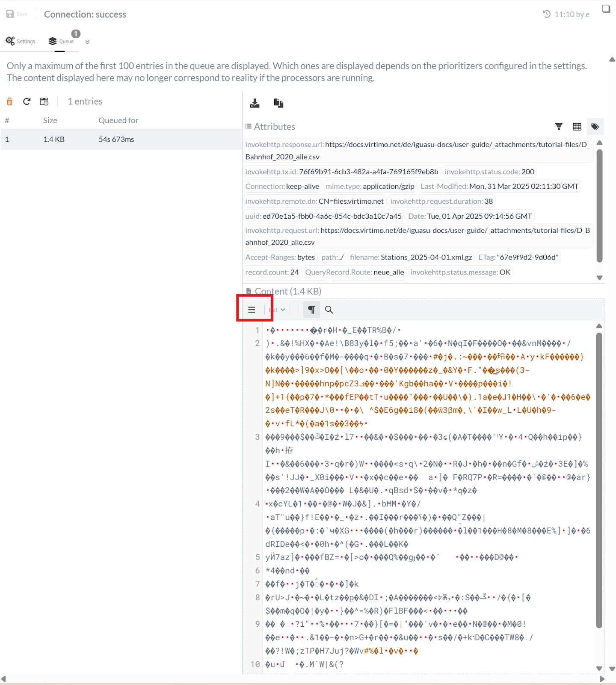Click the Date attribute tag

click(x=470, y=216)
